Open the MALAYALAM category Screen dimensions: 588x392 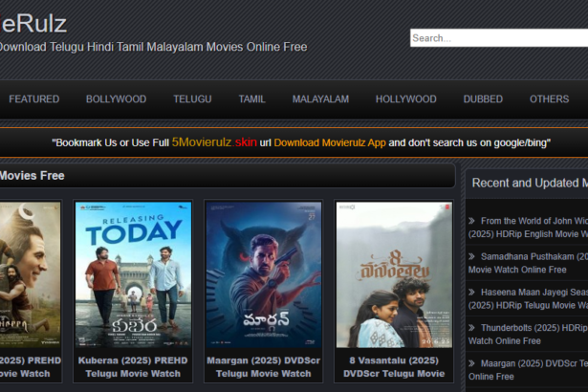click(x=320, y=99)
